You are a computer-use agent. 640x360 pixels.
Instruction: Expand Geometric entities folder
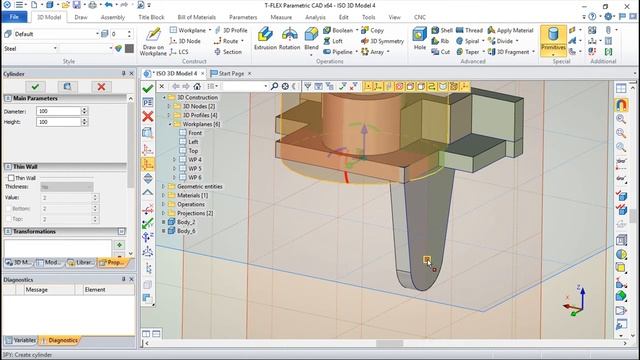163,186
